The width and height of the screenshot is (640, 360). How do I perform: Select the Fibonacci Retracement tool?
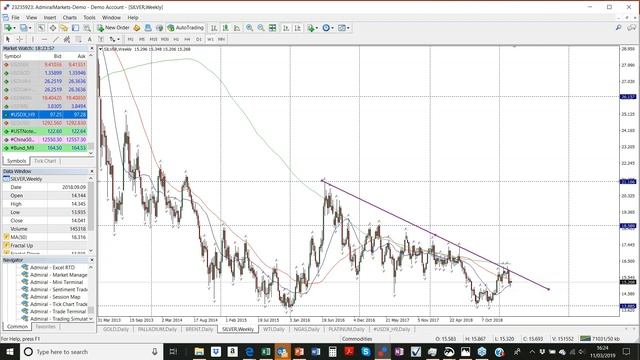78,39
